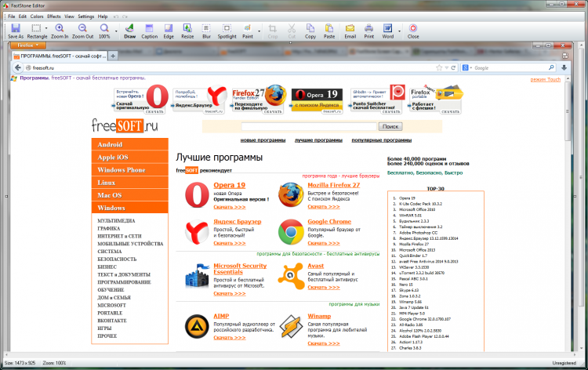Click the Resize tool icon

pos(187,31)
